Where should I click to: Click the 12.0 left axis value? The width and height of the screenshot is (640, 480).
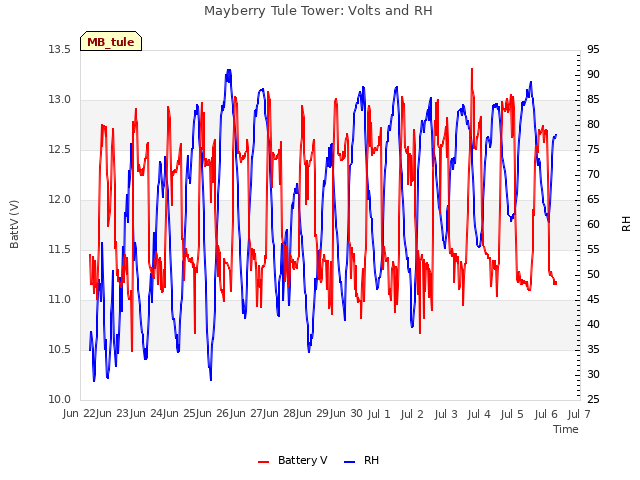coord(59,200)
